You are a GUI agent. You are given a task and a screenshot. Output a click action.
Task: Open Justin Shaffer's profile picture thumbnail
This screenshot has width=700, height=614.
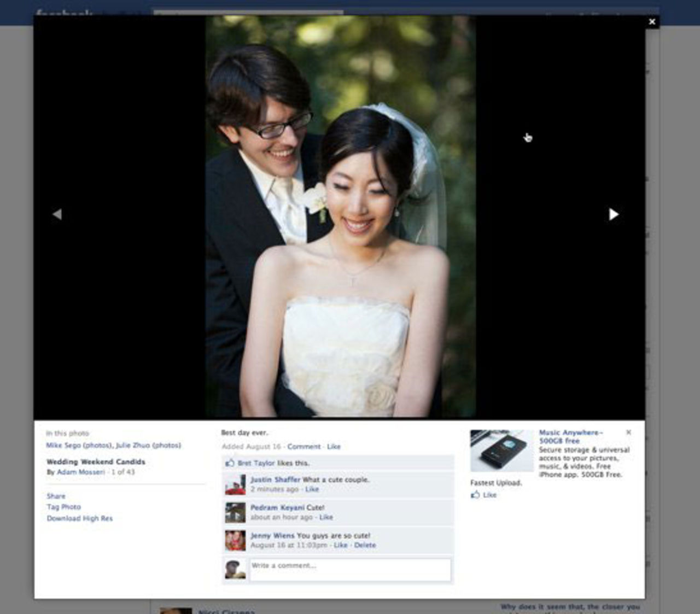click(235, 485)
